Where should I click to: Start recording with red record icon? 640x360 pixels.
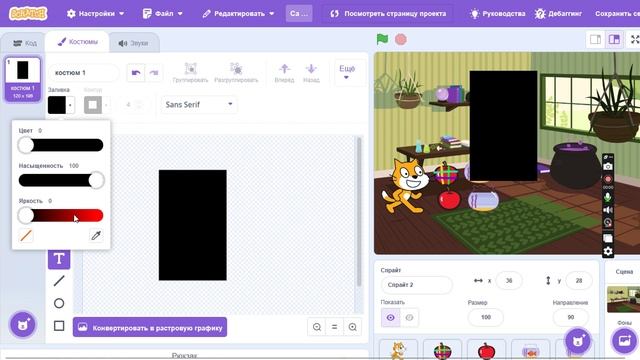point(608,179)
